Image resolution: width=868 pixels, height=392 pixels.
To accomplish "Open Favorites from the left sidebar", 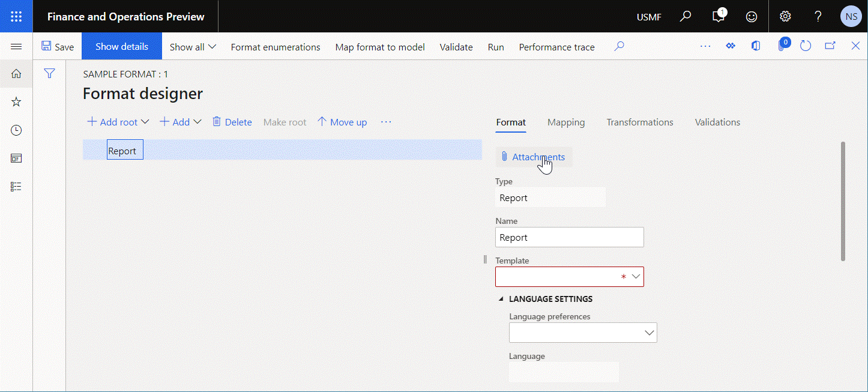I will tap(16, 101).
